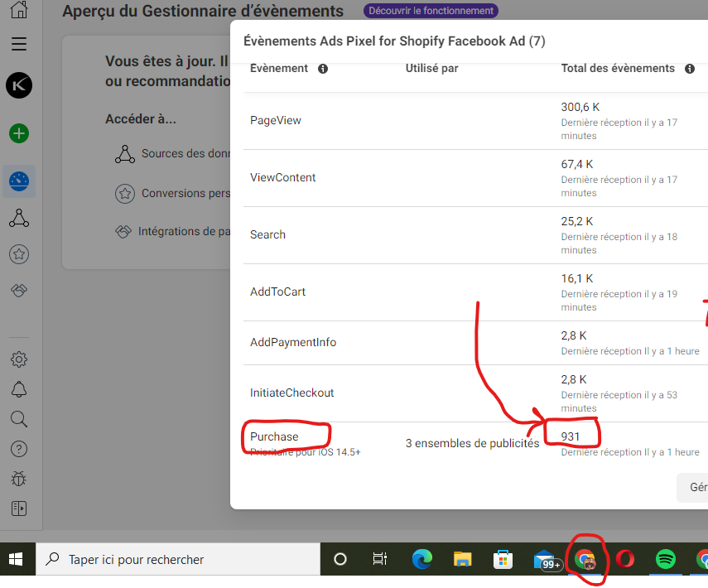Expand the hamburger menu in sidebar
This screenshot has width=708, height=588.
point(19,44)
